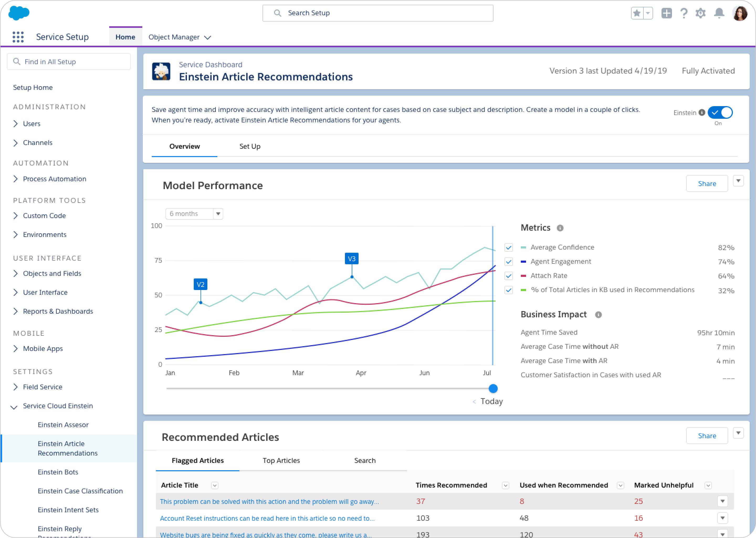
Task: Open the Account Reset instructions article link
Action: pos(267,519)
